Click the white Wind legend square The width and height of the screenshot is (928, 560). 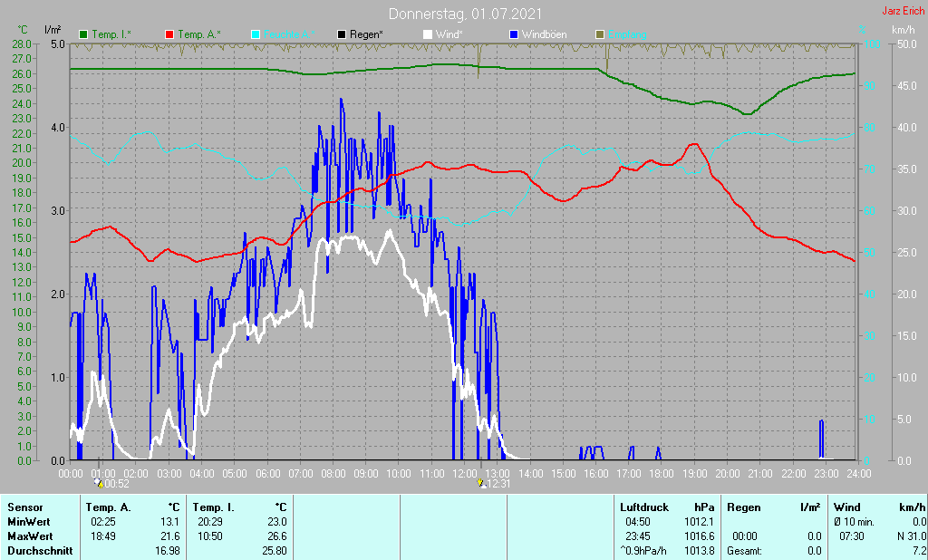tap(428, 34)
